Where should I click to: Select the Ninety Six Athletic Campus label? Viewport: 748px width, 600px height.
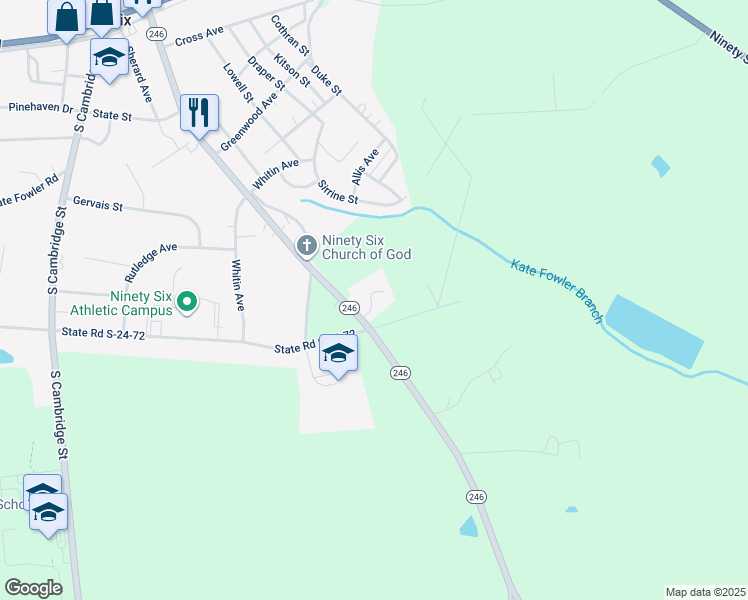pos(121,303)
